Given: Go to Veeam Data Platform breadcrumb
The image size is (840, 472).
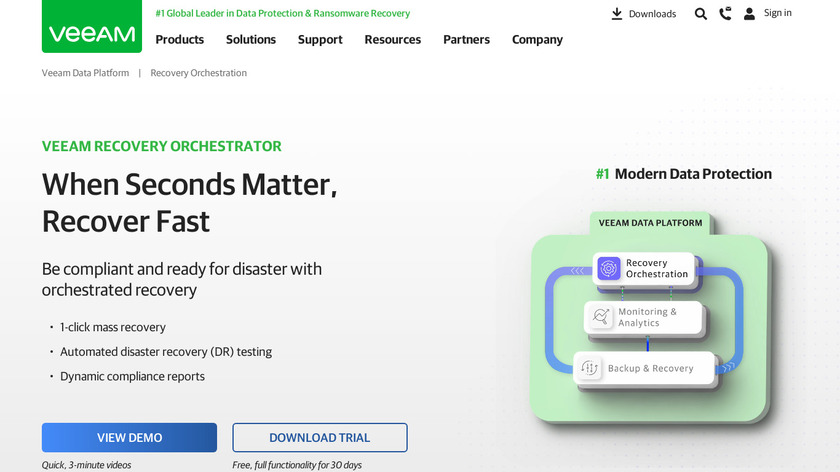Looking at the screenshot, I should pyautogui.click(x=85, y=73).
